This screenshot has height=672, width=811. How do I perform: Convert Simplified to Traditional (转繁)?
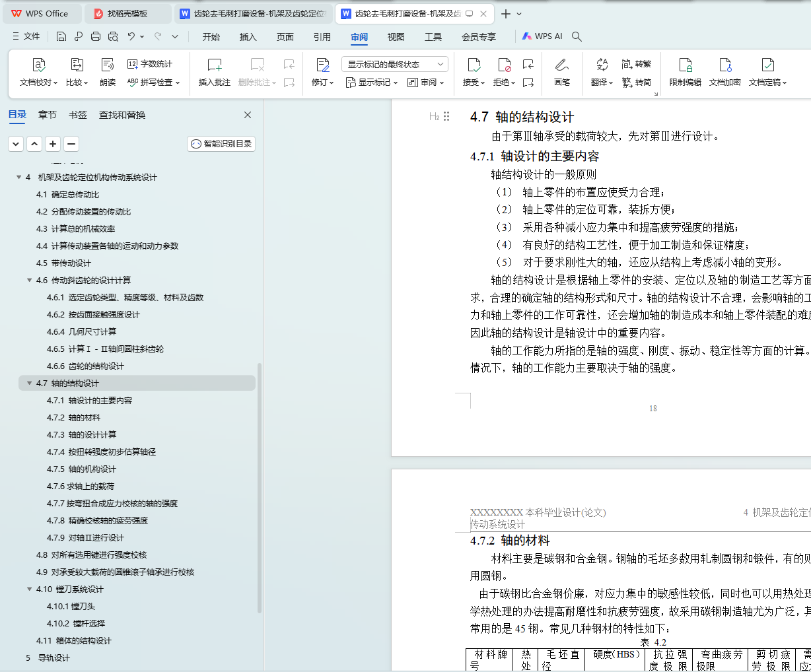pyautogui.click(x=637, y=64)
